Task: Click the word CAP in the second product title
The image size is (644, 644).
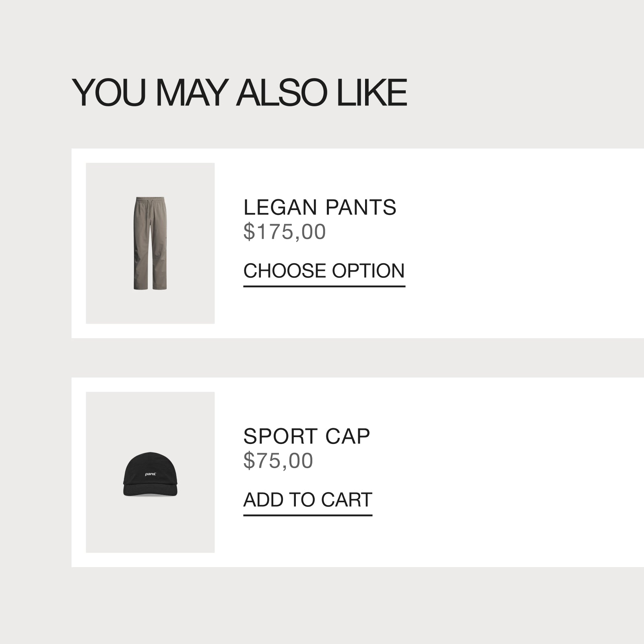Action: 347,436
